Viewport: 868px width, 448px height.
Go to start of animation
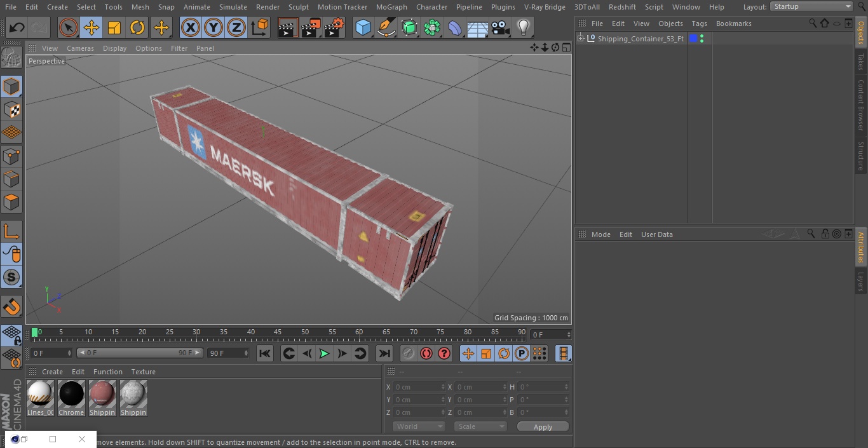coord(265,353)
